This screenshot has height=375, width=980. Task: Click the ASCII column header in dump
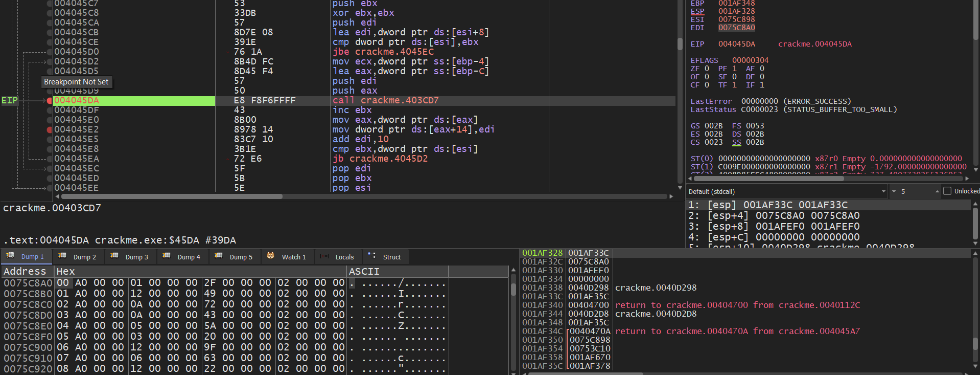click(398, 271)
